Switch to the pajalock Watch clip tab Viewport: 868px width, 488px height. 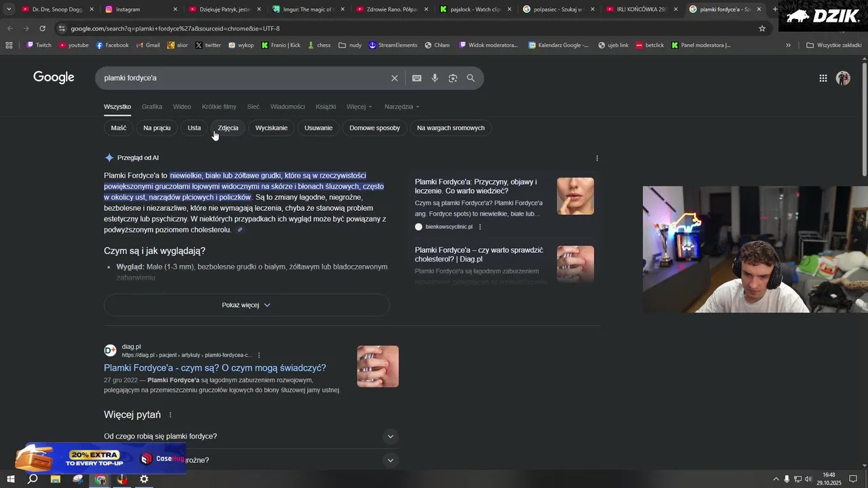point(475,9)
